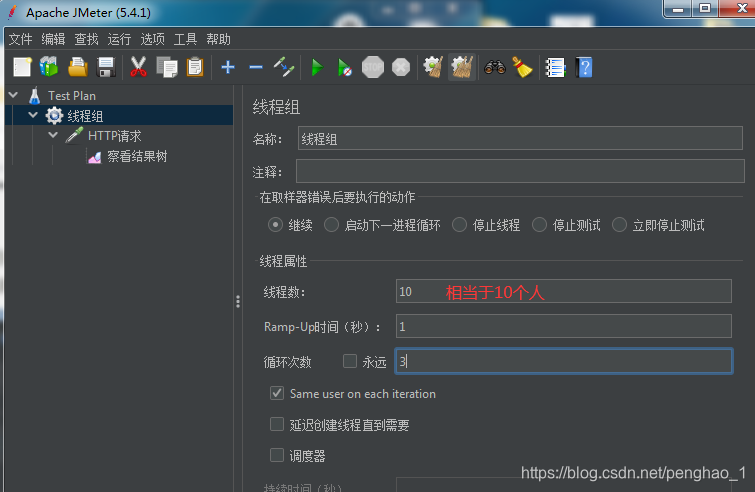The width and height of the screenshot is (755, 492).
Task: Click the 名称 name input field
Action: (520, 138)
